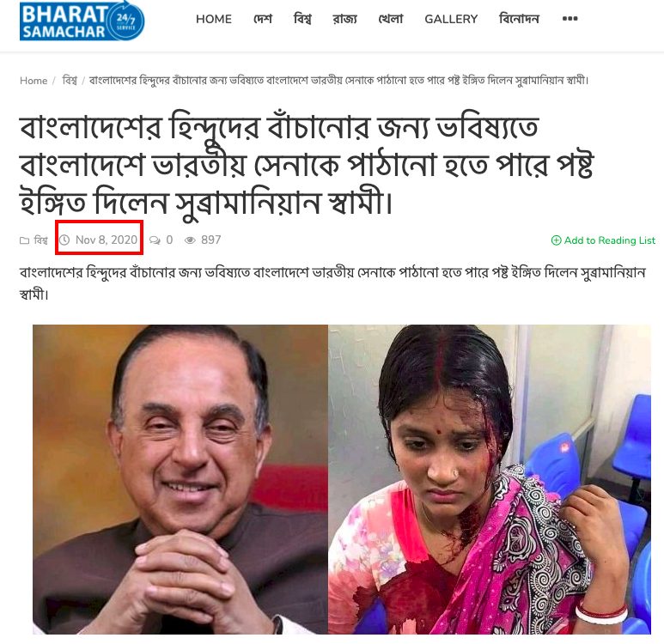Click the article's featured image
The image size is (664, 644).
pos(342,479)
